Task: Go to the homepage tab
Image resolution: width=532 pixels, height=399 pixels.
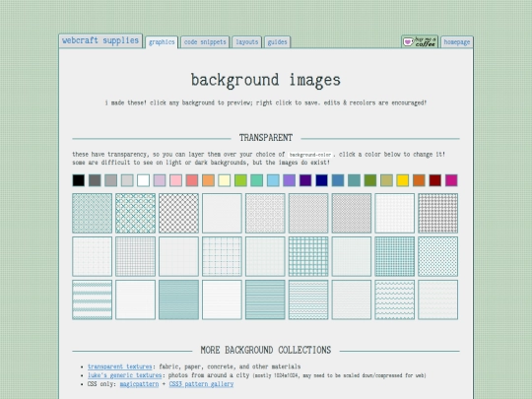Action: (x=457, y=42)
